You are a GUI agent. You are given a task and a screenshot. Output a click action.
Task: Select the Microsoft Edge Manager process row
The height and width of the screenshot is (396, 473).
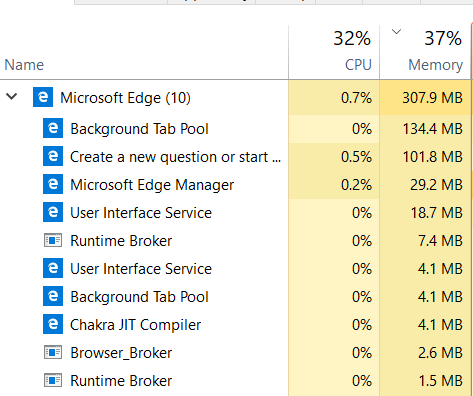235,185
